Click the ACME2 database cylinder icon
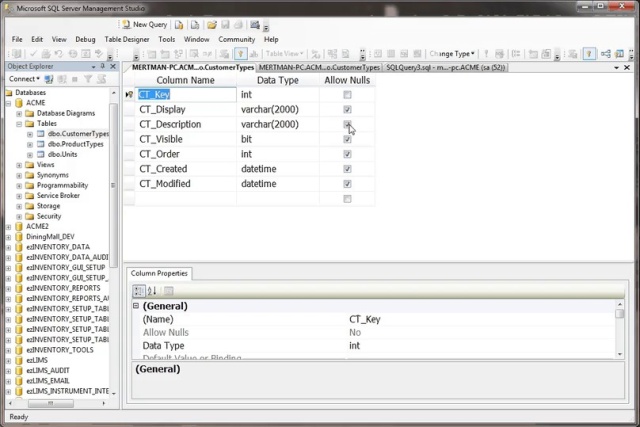The image size is (640, 427). tap(19, 226)
